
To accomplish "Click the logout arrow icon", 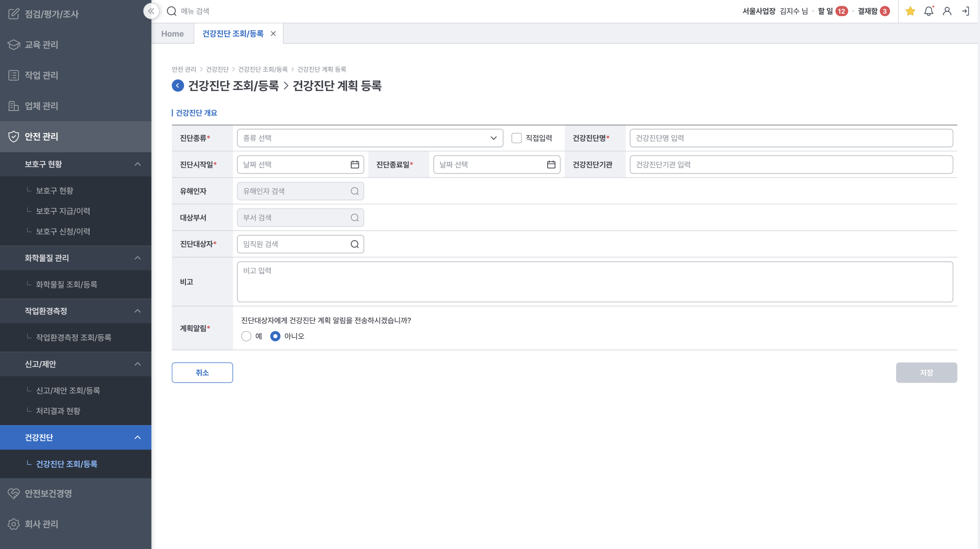I will (x=966, y=11).
